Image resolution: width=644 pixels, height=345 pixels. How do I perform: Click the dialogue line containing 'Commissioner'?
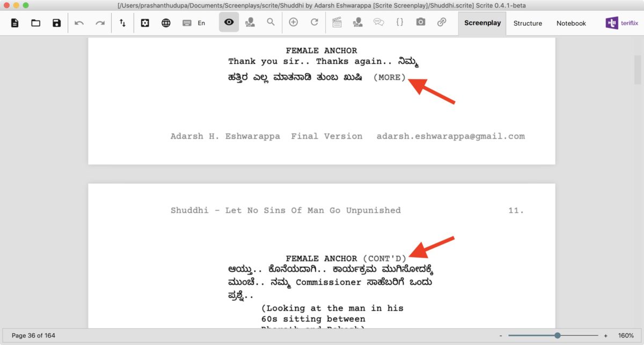click(330, 282)
